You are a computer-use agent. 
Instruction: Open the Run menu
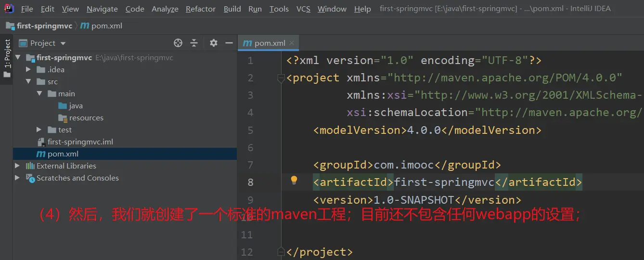coord(255,9)
